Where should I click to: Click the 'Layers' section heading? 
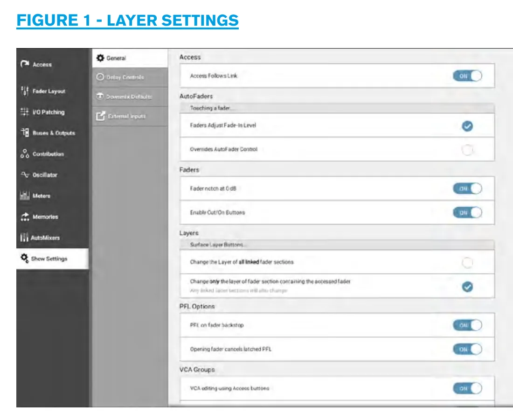189,233
